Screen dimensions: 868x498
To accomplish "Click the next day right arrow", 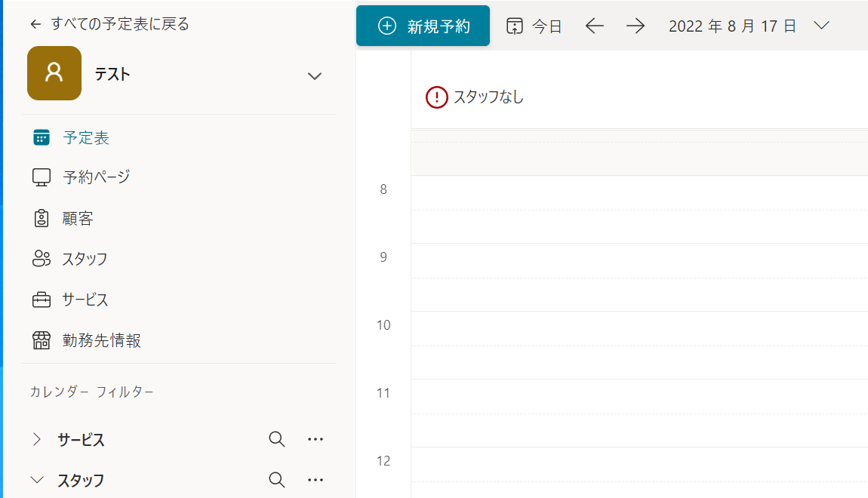I will [x=636, y=26].
